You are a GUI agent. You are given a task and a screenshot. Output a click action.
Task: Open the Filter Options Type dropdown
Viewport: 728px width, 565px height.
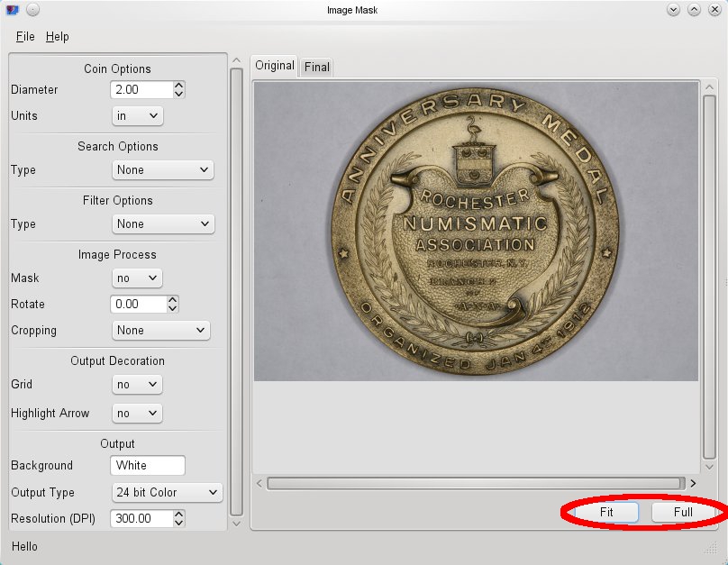click(x=163, y=224)
